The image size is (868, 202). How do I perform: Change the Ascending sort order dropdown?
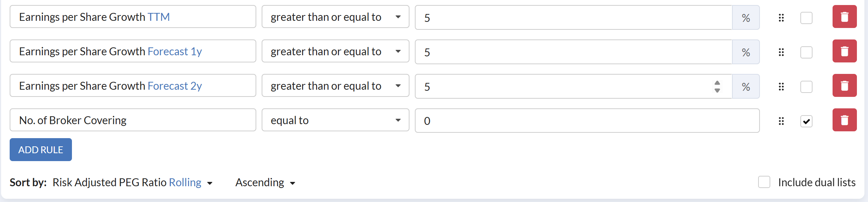click(265, 182)
